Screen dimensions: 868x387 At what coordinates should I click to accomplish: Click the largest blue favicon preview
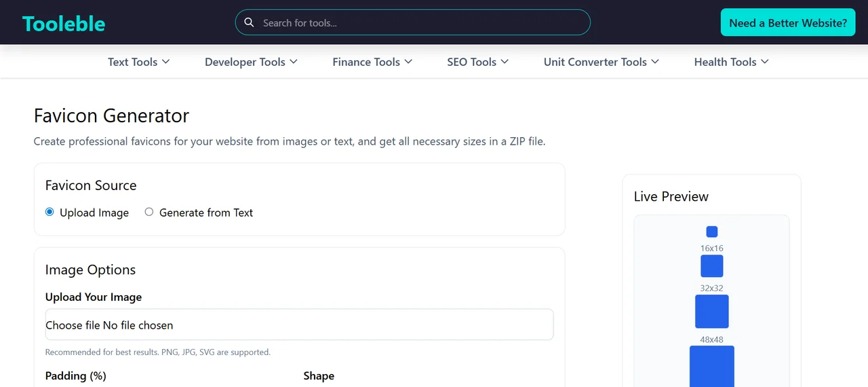tap(712, 366)
